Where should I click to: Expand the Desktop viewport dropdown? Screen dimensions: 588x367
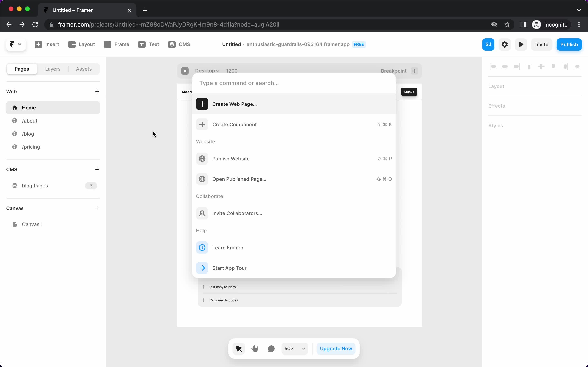(x=207, y=71)
